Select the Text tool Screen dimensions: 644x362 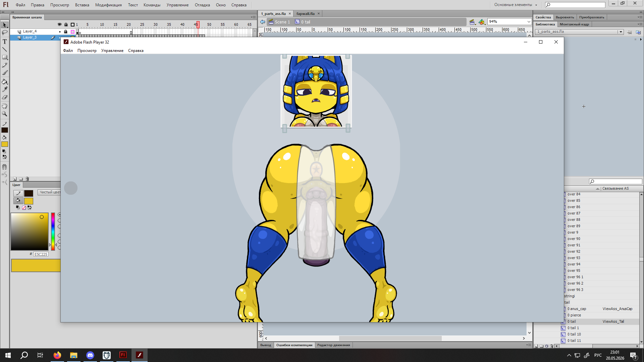click(5, 42)
